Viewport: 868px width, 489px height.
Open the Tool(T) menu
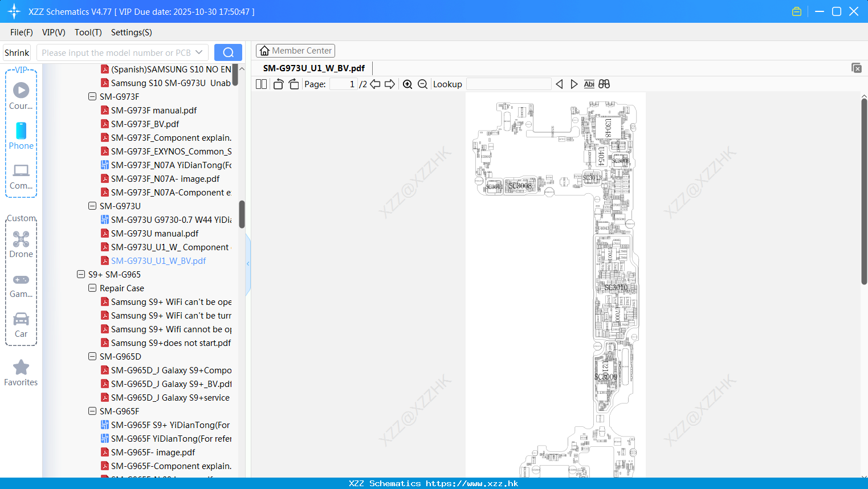pyautogui.click(x=88, y=32)
